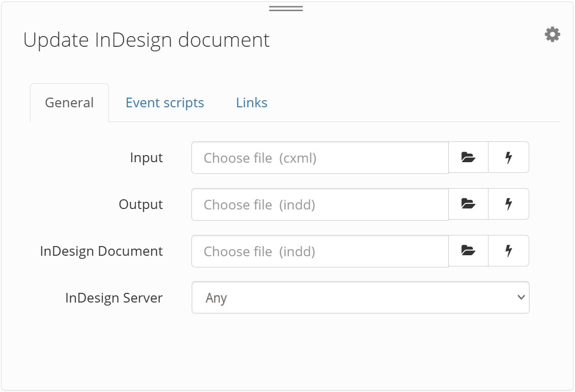Open the Links tab
575x392 pixels.
pos(251,102)
